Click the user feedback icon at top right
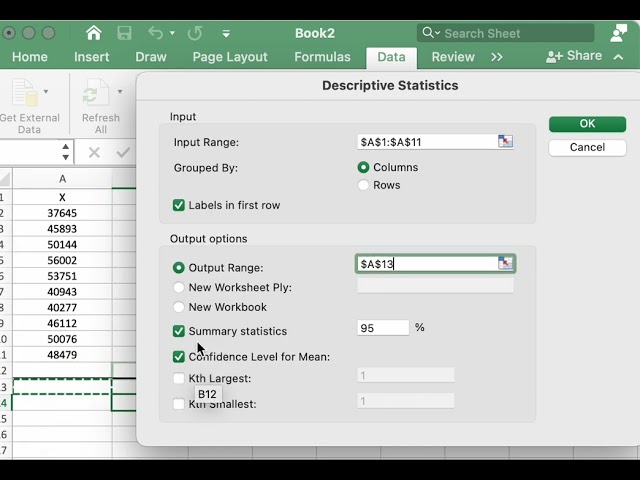Viewport: 640px width, 480px height. 618,33
